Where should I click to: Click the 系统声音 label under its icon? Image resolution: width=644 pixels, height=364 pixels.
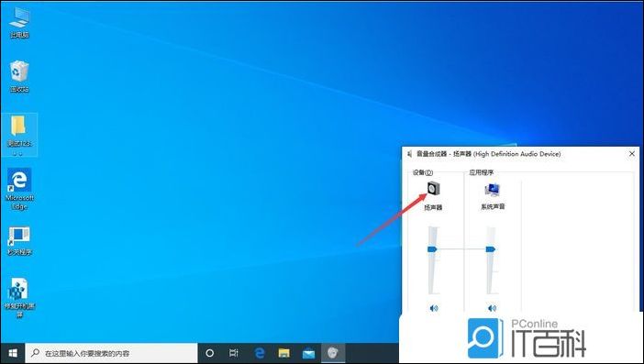point(493,207)
